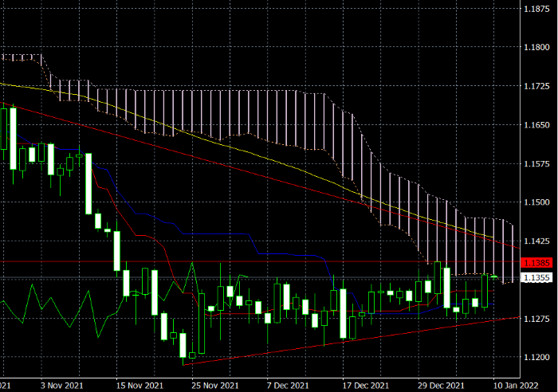558x392 pixels.
Task: Select the 29 Dec 2021 date label
Action: tap(441, 386)
